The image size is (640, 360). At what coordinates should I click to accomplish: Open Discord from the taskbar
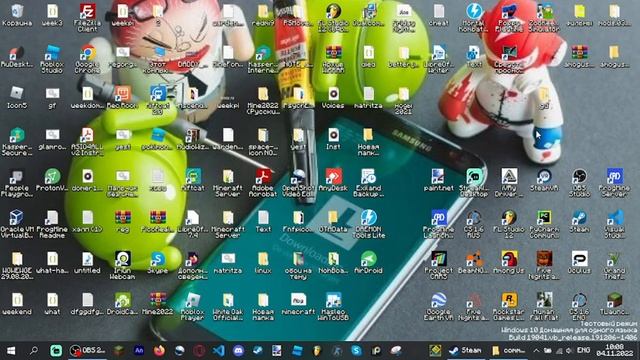pyautogui.click(x=238, y=350)
